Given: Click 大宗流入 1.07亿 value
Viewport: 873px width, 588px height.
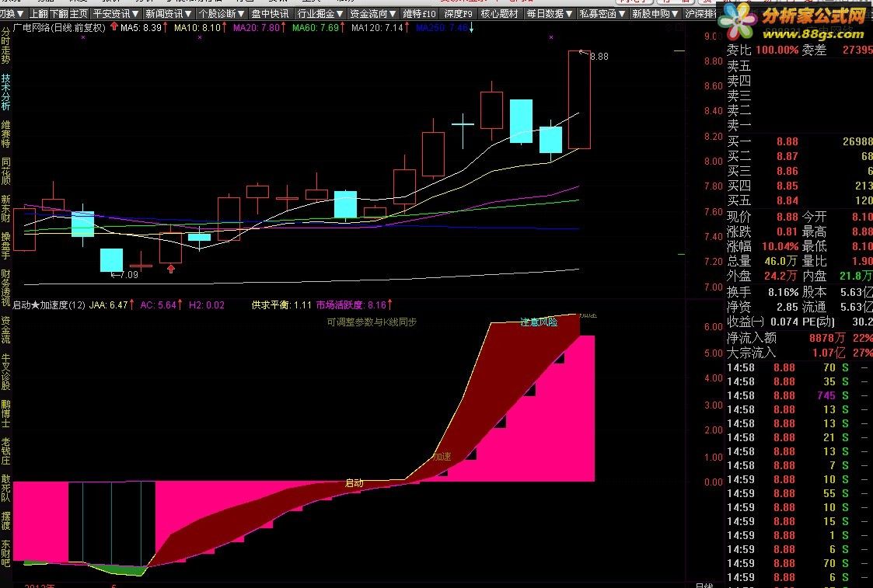Looking at the screenshot, I should pos(829,352).
